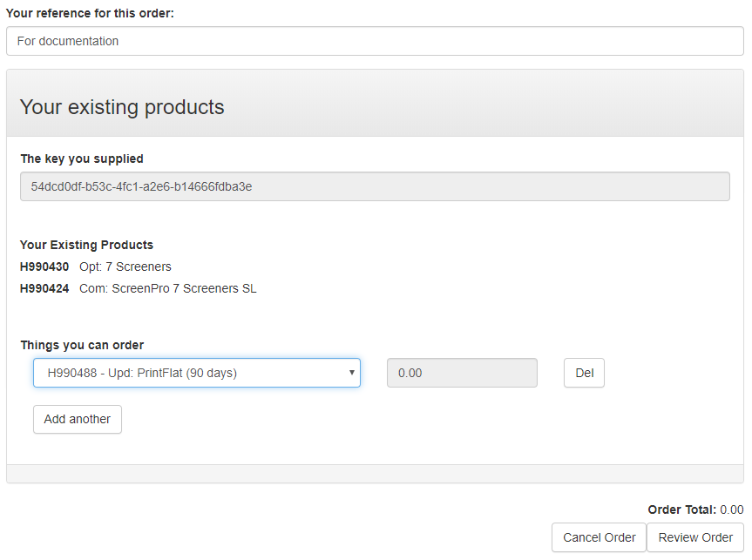Viewport: 752px width, 560px height.
Task: Click the Order Total amount
Action: click(731, 509)
